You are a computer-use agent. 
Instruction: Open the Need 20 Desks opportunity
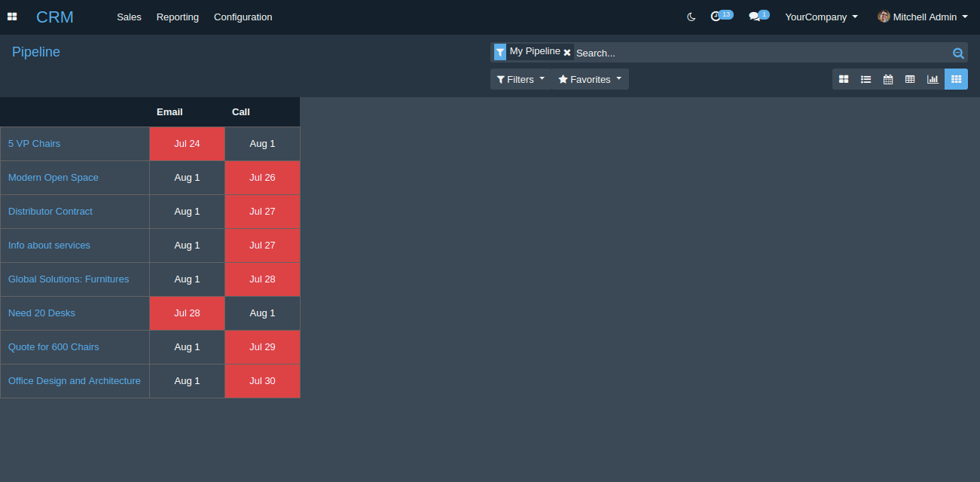coord(41,313)
